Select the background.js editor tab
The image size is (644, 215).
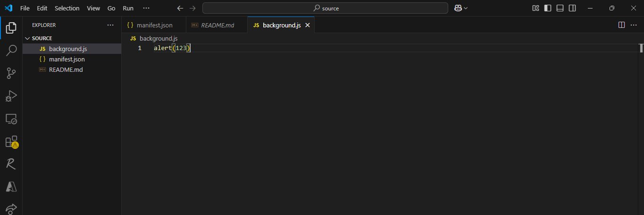(281, 25)
